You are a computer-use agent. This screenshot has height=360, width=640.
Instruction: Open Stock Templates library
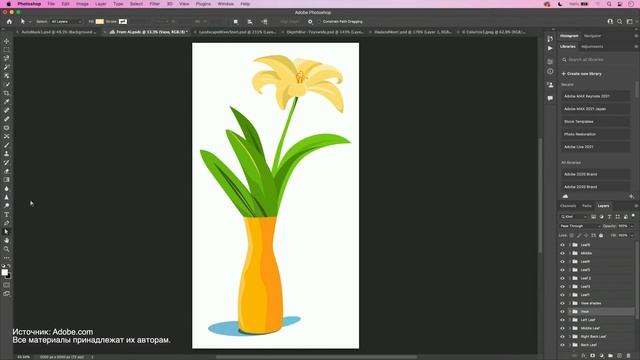tap(595, 122)
